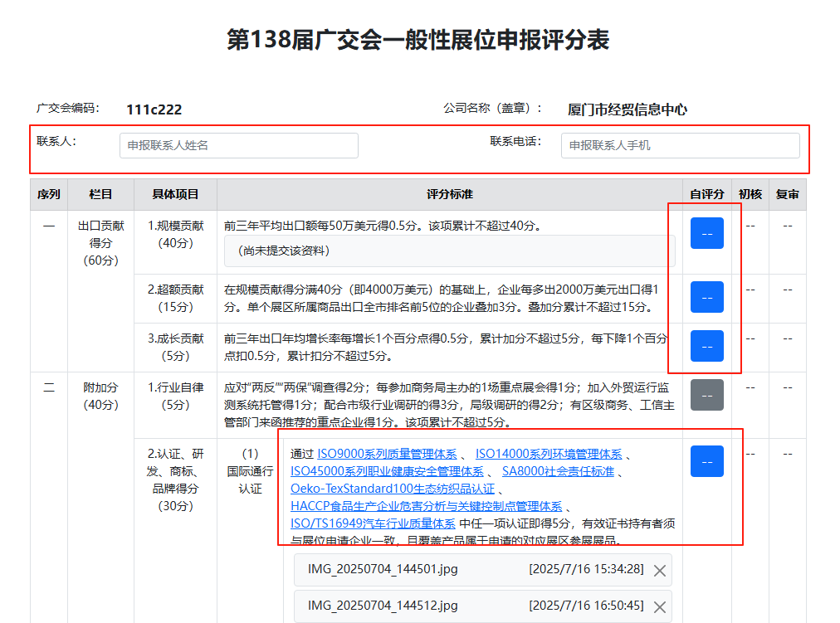This screenshot has height=623, width=840.
Task: Click the 自评分 column header
Action: click(x=706, y=194)
